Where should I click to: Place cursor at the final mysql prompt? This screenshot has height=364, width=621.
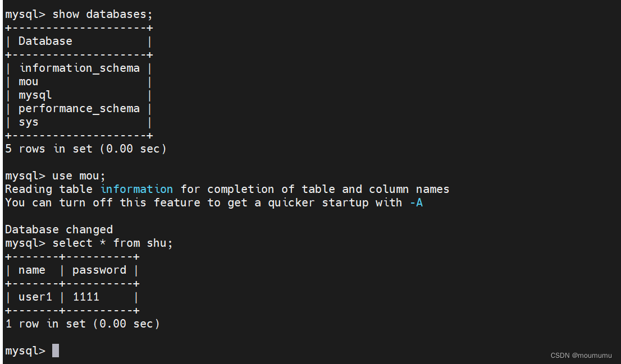click(56, 351)
